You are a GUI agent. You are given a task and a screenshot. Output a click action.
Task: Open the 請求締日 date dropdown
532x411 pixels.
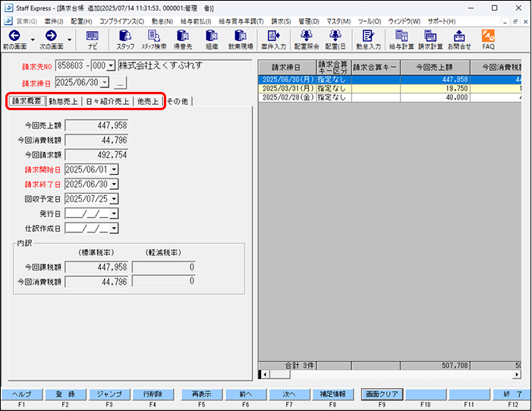click(105, 82)
